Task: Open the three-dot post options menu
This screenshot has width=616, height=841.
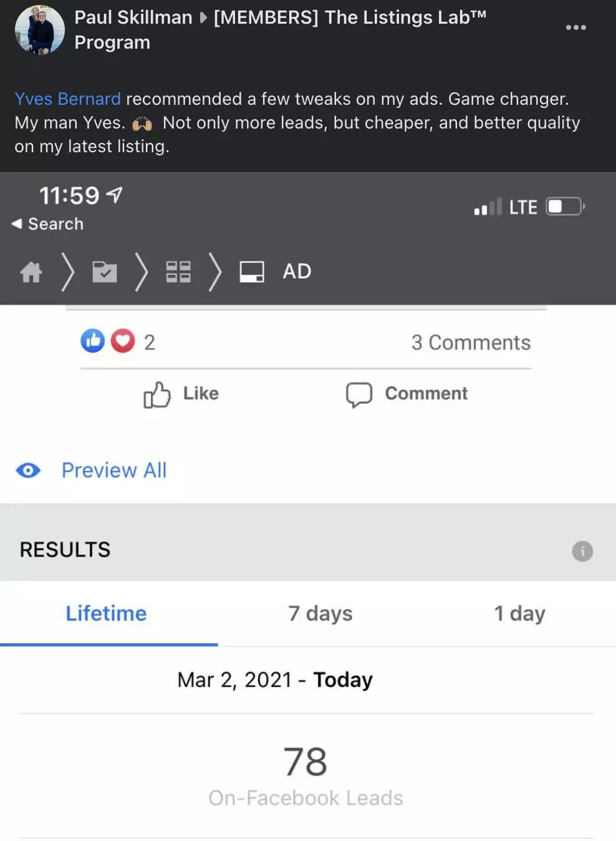Action: [x=575, y=27]
